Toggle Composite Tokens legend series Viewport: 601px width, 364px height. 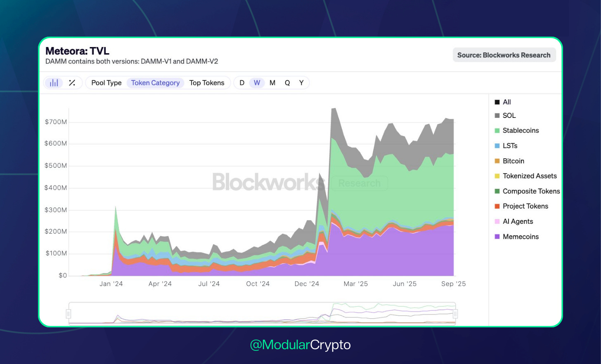pos(528,191)
